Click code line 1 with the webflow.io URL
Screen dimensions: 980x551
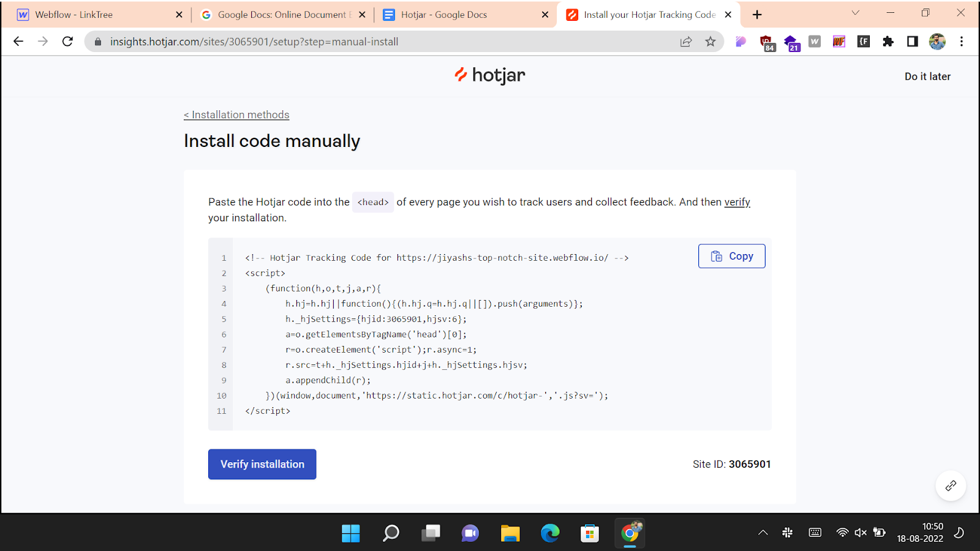click(x=437, y=258)
